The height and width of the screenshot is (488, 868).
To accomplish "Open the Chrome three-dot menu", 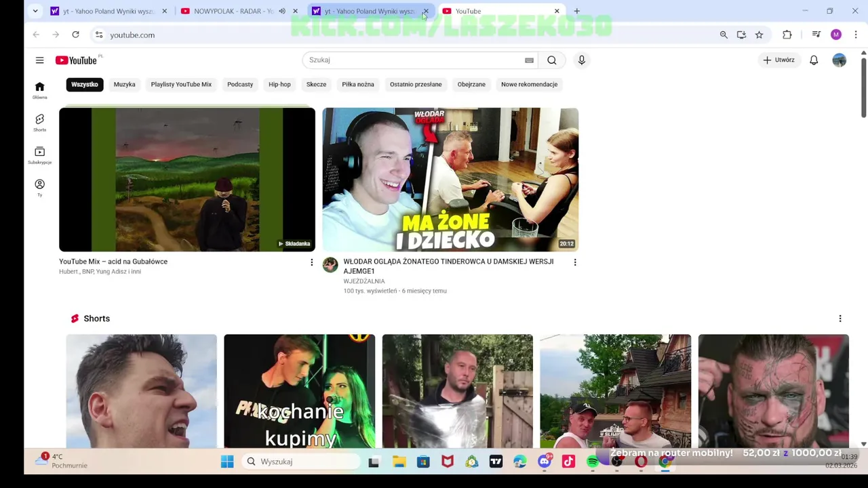I will (x=856, y=35).
